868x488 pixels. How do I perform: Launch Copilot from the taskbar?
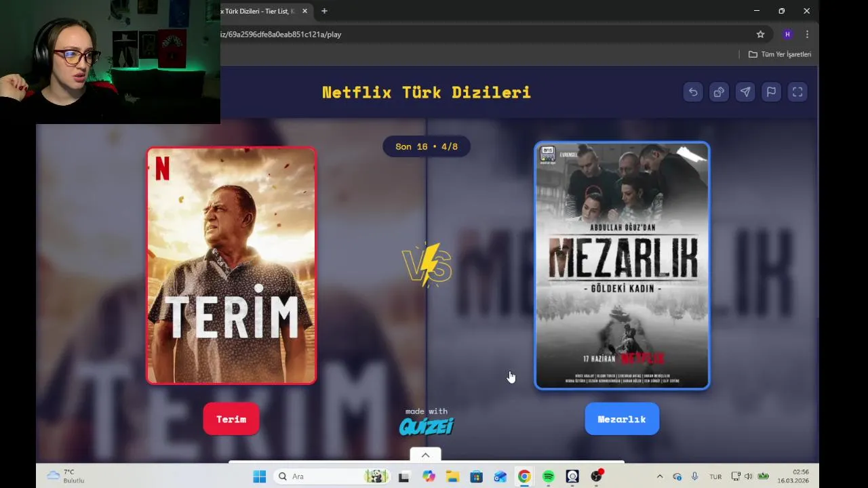point(429,476)
